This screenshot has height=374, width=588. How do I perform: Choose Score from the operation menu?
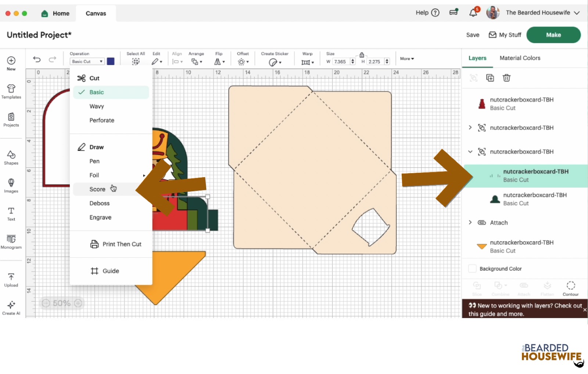click(97, 189)
